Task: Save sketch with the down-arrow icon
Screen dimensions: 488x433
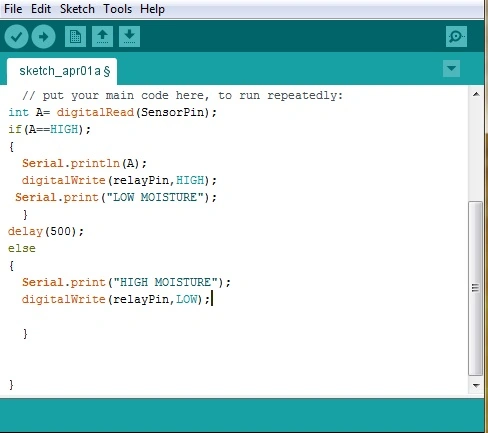Action: [129, 36]
